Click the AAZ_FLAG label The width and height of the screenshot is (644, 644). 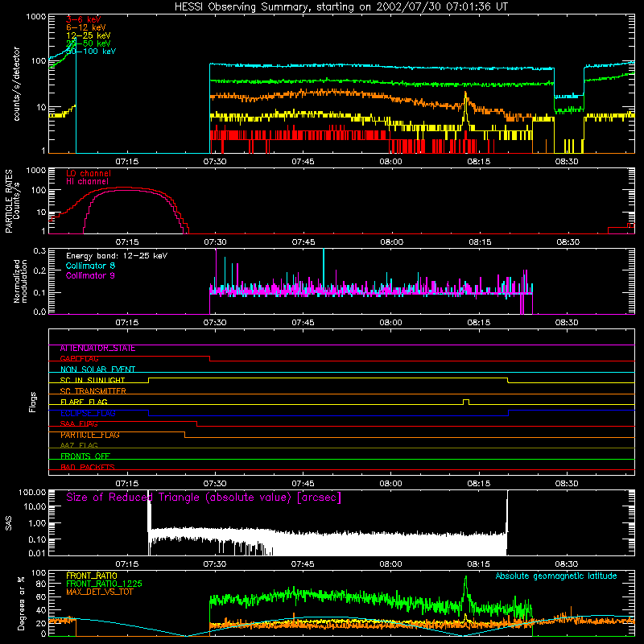click(79, 445)
